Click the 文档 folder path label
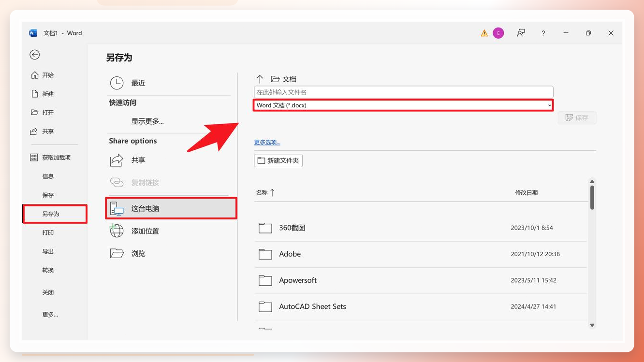Screen dimensions: 644x362 [290, 79]
